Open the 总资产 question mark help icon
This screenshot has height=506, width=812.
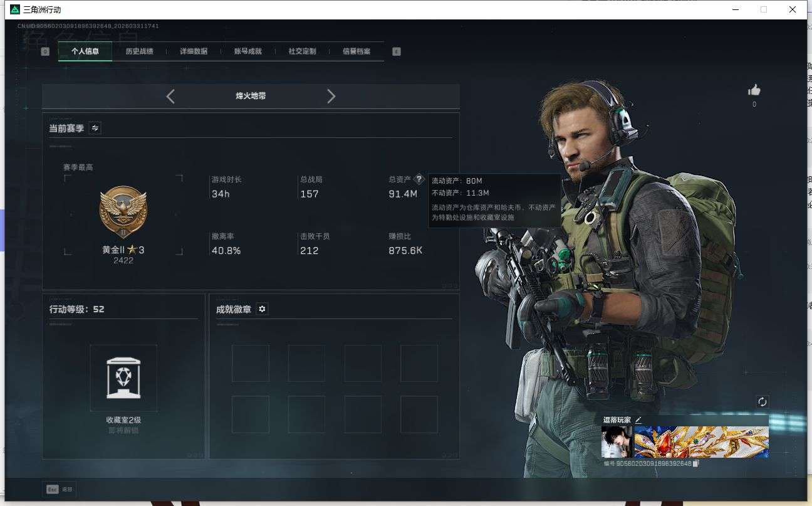pyautogui.click(x=420, y=179)
